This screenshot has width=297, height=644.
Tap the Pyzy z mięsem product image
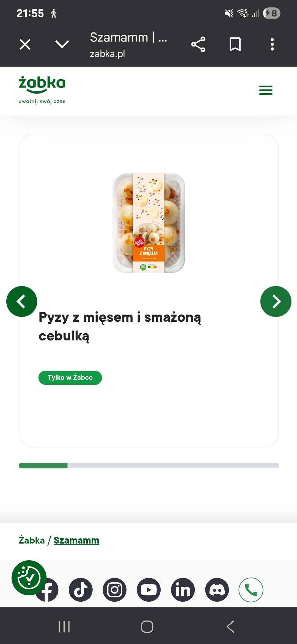149,223
